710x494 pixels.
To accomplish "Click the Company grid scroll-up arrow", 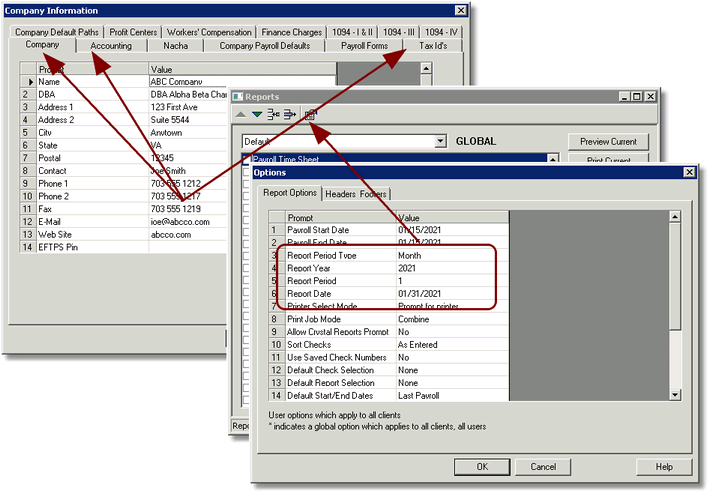I will [426, 69].
